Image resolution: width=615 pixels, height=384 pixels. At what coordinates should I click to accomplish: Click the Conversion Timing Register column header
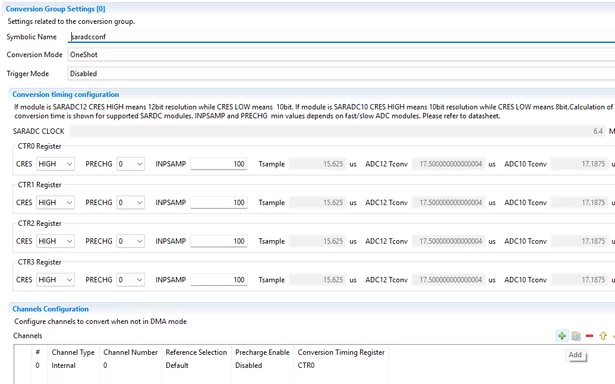(x=341, y=352)
